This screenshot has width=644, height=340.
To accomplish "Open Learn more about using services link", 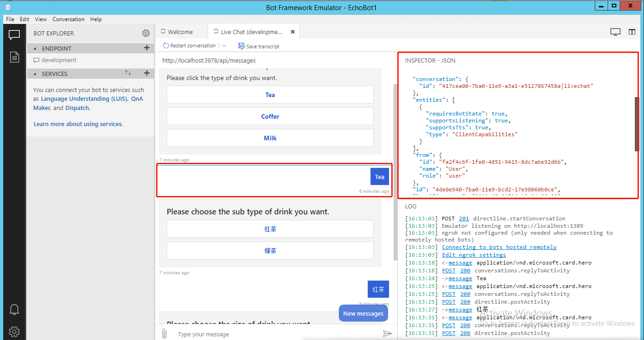I will pyautogui.click(x=78, y=124).
